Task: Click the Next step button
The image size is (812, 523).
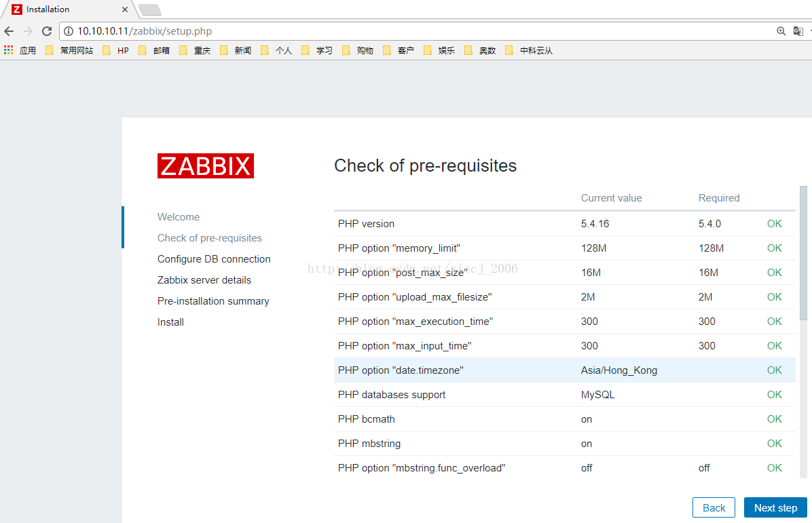Action: [x=775, y=507]
